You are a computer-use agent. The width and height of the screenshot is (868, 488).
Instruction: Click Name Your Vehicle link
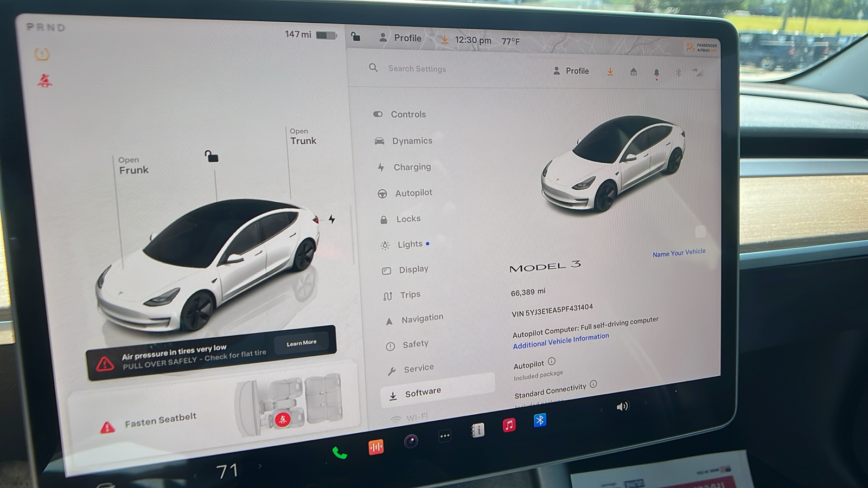[x=679, y=253]
